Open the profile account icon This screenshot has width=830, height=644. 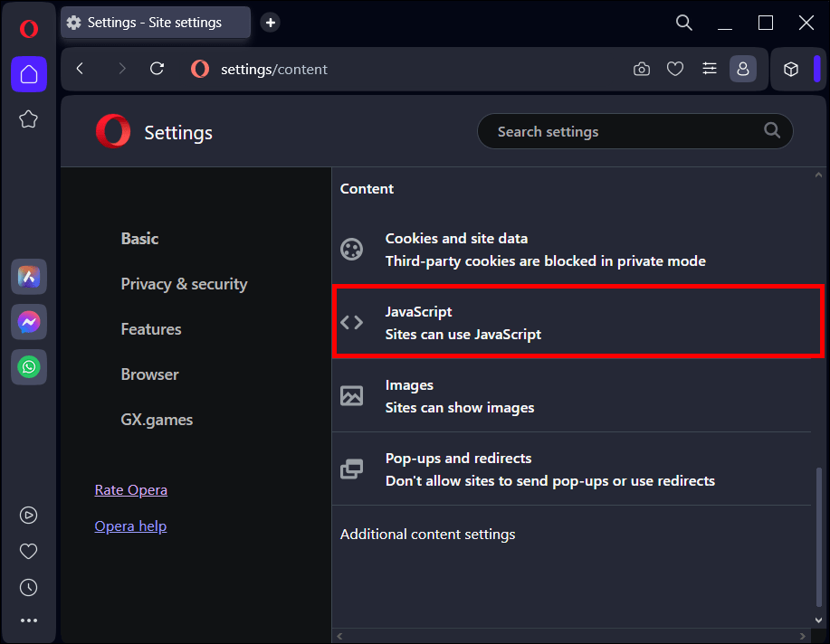(x=743, y=69)
